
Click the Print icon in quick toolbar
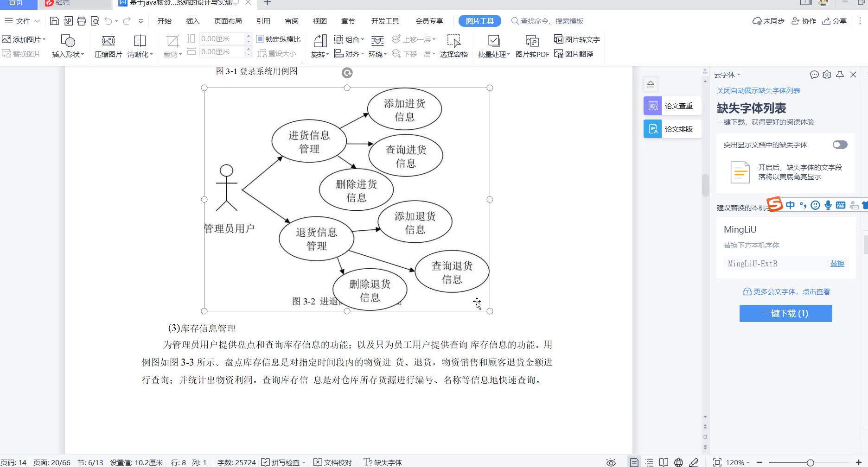82,21
